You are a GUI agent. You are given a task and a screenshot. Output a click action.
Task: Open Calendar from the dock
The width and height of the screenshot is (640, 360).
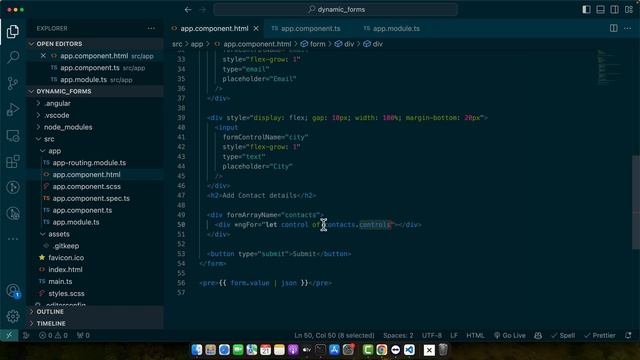[265, 350]
